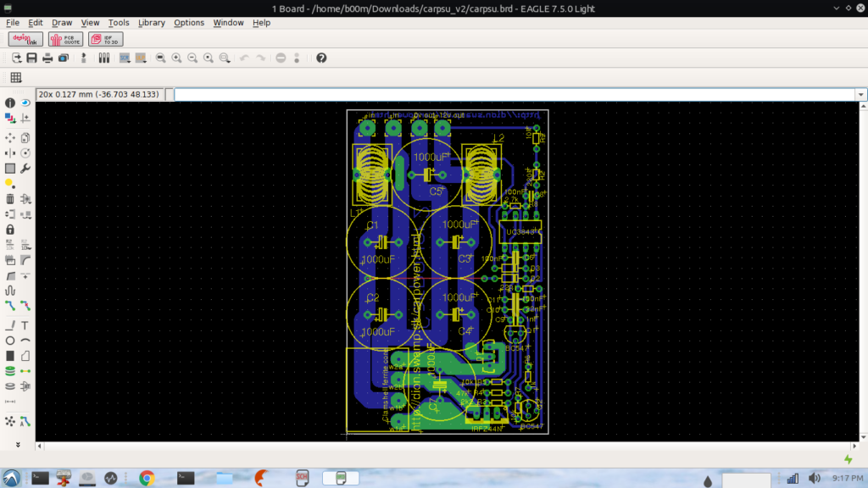The image size is (868, 488).
Task: Select the Group tool
Action: point(10,169)
